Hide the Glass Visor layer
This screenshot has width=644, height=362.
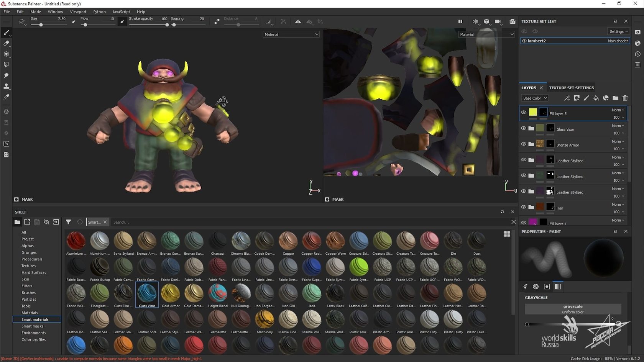click(x=523, y=128)
